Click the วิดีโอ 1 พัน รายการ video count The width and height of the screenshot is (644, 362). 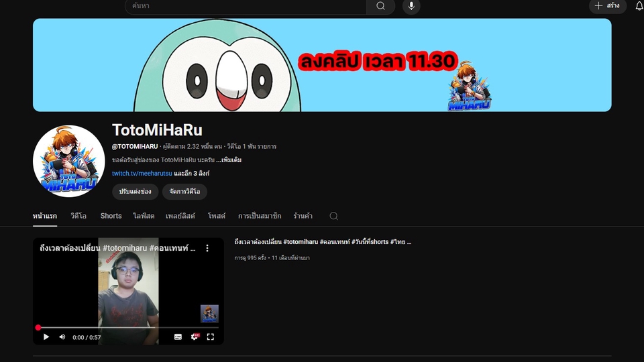coord(252,147)
